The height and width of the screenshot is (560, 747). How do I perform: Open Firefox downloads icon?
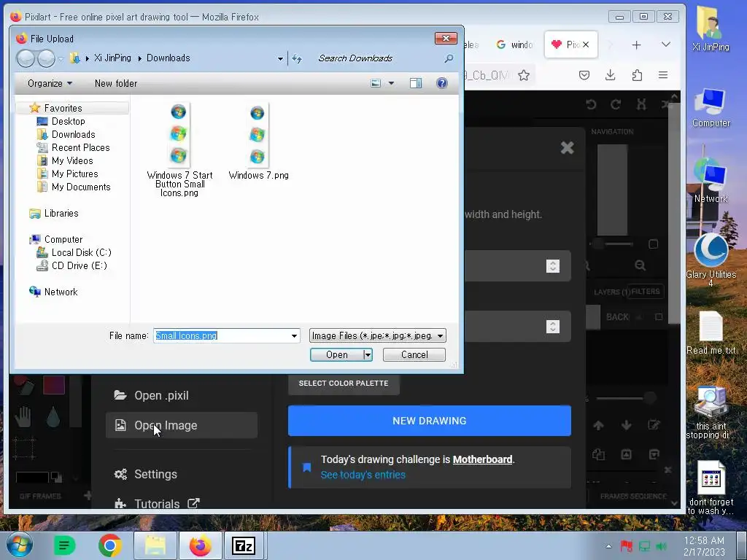pos(610,75)
